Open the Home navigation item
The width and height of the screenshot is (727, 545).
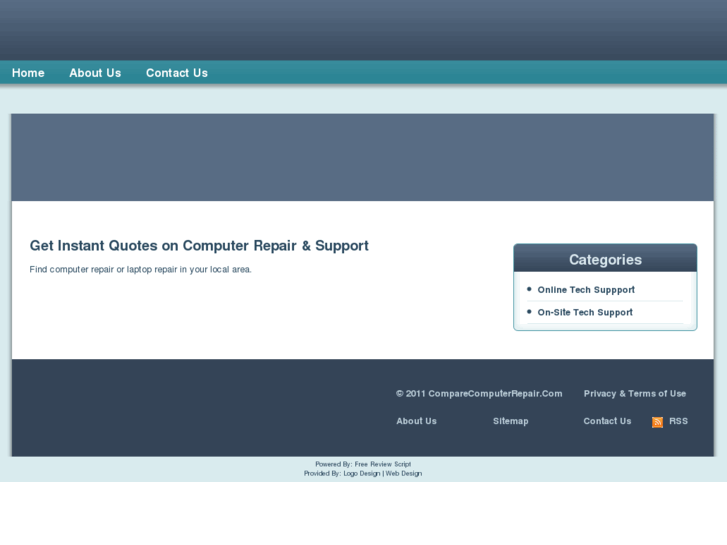click(x=28, y=73)
